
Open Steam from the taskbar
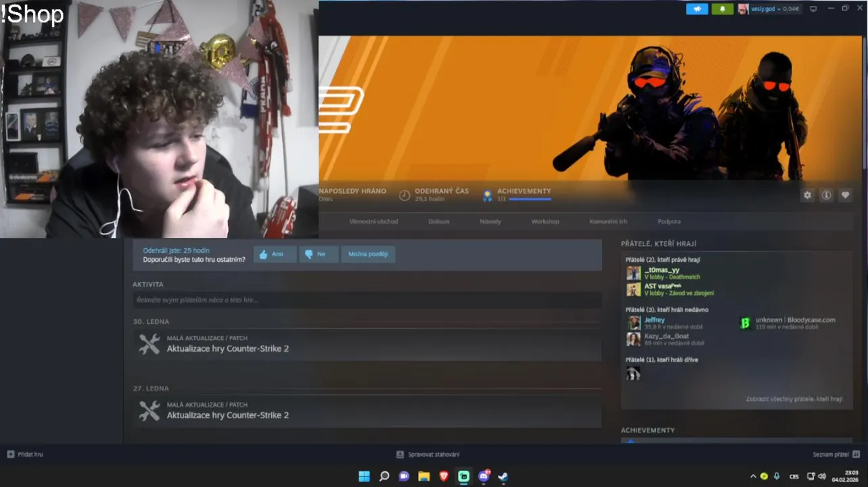pos(503,476)
